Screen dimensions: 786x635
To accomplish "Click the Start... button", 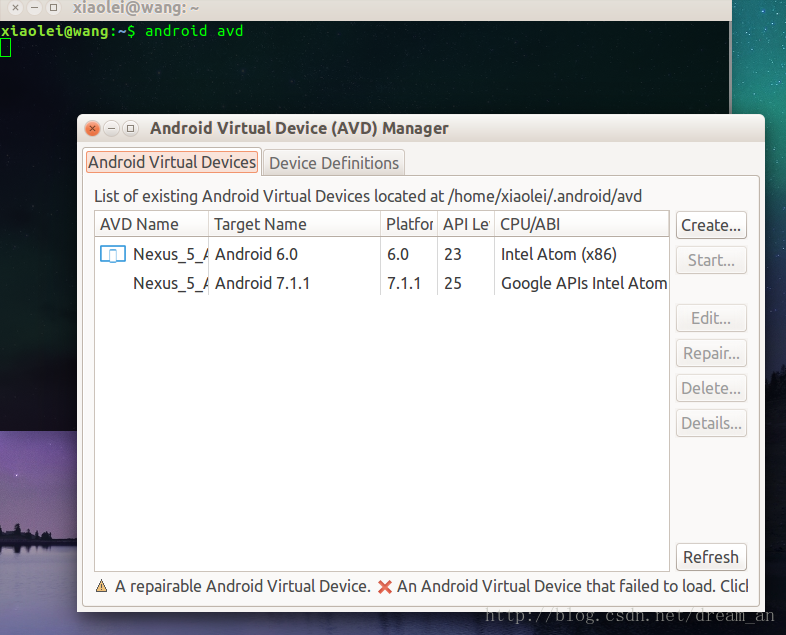I will (711, 260).
